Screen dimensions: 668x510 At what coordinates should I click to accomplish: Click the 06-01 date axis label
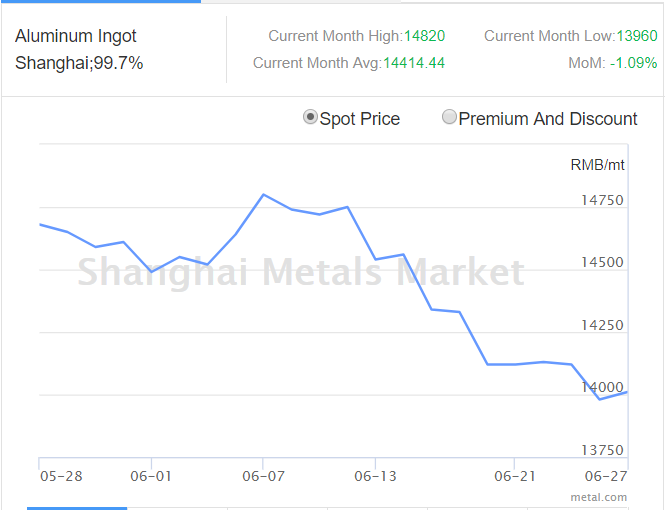151,476
